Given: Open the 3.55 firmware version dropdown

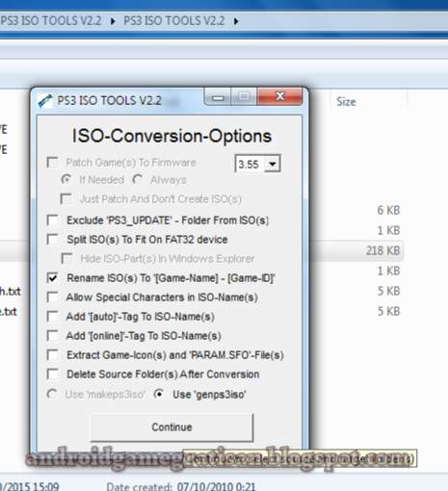Looking at the screenshot, I should click(x=273, y=164).
